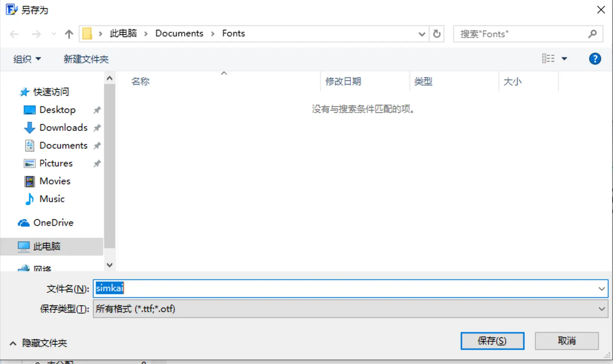Open the 保存类型 format dropdown
613x364 pixels.
[x=602, y=309]
